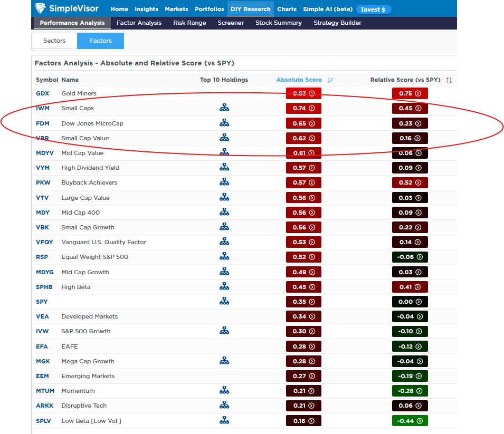Image resolution: width=504 pixels, height=434 pixels.
Task: Open the GDX symbol link
Action: (42, 93)
